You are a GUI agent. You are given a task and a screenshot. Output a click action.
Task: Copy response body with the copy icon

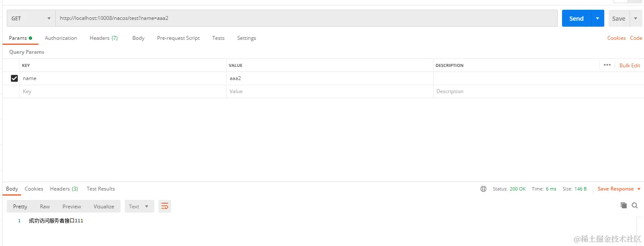pos(623,205)
